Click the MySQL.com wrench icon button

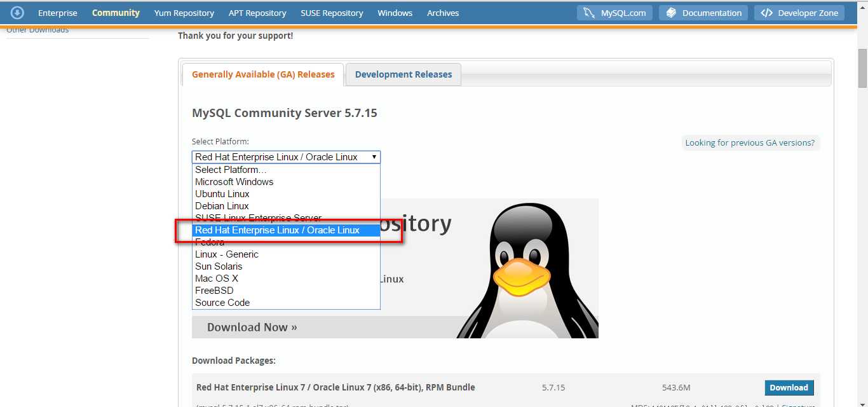click(x=614, y=13)
